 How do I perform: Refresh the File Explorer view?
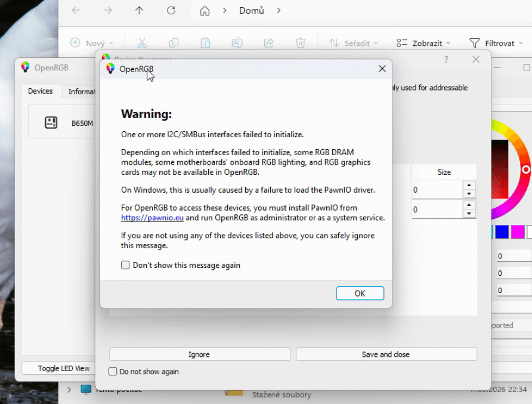pyautogui.click(x=171, y=11)
